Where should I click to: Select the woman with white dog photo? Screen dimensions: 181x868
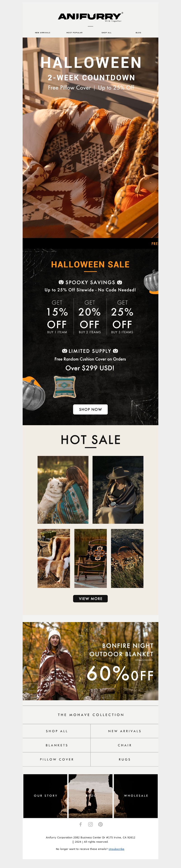coord(63,490)
